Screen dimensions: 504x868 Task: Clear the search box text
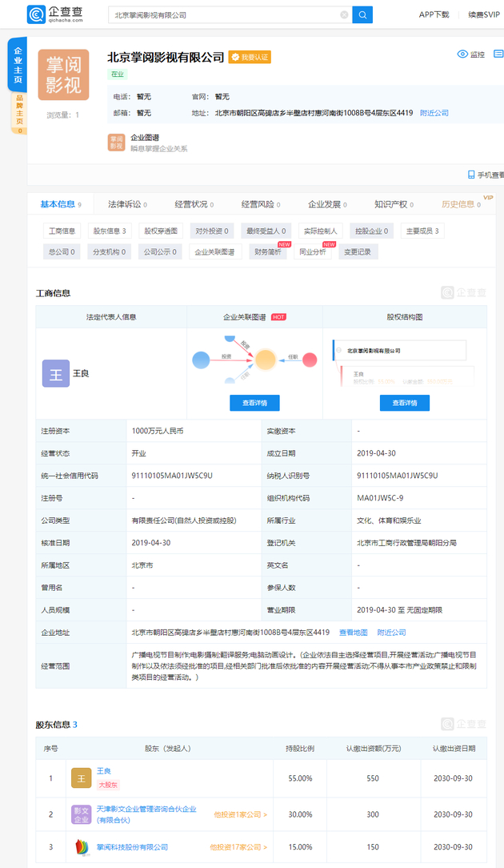pyautogui.click(x=344, y=15)
